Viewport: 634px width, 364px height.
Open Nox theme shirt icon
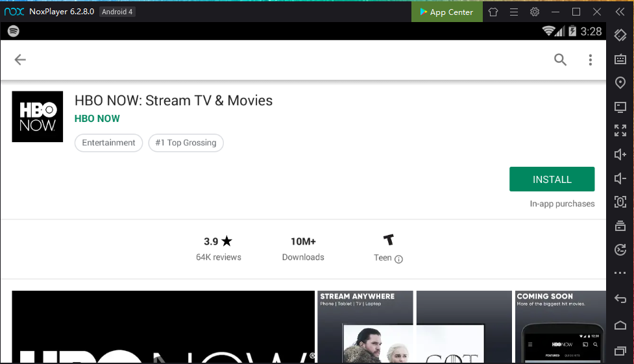(x=493, y=12)
